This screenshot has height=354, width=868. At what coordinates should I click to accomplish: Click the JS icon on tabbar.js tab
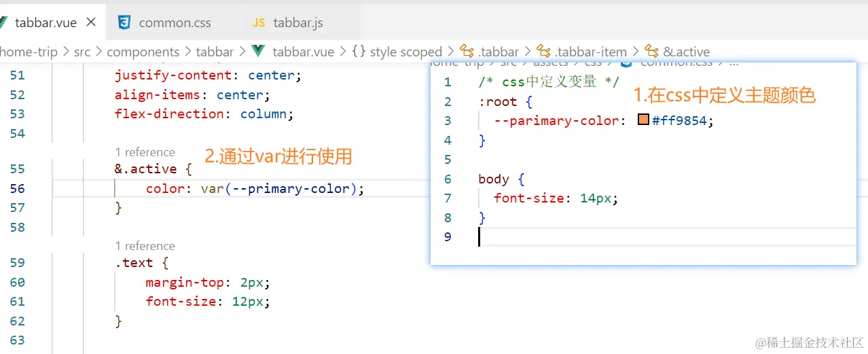(x=258, y=23)
